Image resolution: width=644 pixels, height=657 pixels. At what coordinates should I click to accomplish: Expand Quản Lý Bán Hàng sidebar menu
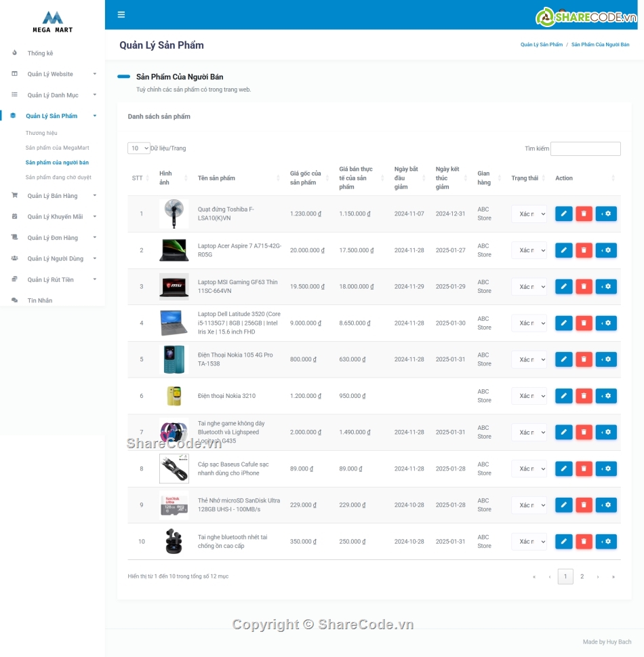[52, 196]
